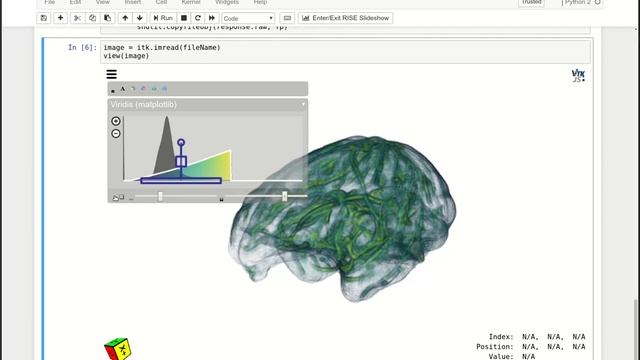The height and width of the screenshot is (360, 640).
Task: Open the View menu
Action: tap(102, 2)
